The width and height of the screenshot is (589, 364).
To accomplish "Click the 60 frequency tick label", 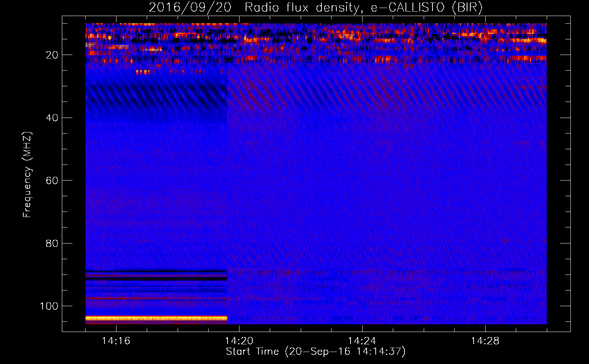I will point(52,181).
